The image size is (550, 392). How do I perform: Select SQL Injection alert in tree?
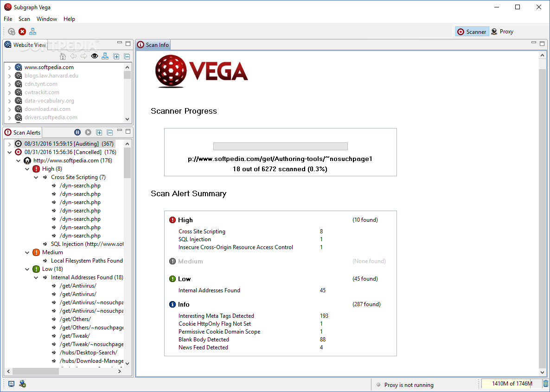click(x=87, y=244)
